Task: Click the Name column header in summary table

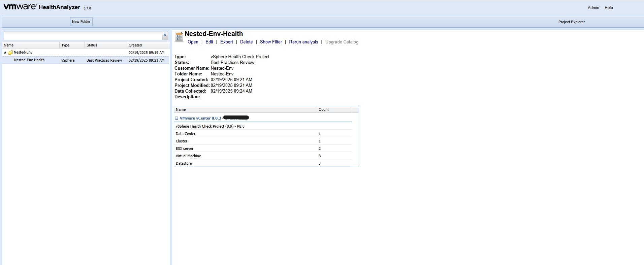Action: (x=245, y=109)
